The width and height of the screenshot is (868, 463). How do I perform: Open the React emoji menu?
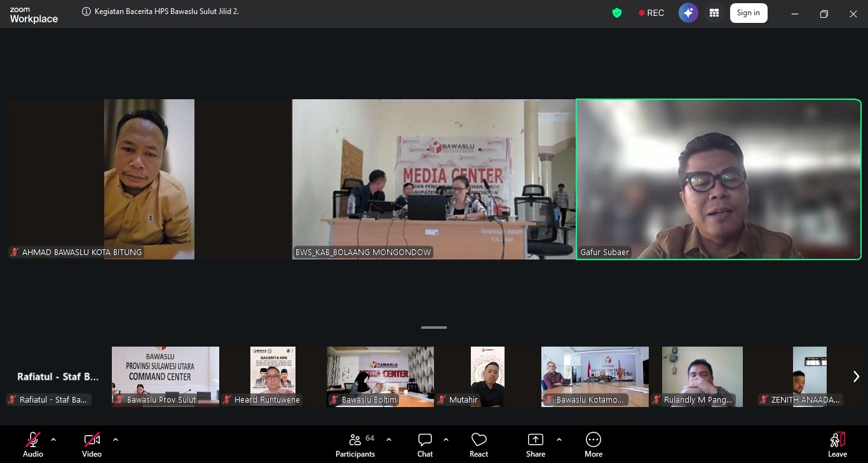pyautogui.click(x=479, y=445)
